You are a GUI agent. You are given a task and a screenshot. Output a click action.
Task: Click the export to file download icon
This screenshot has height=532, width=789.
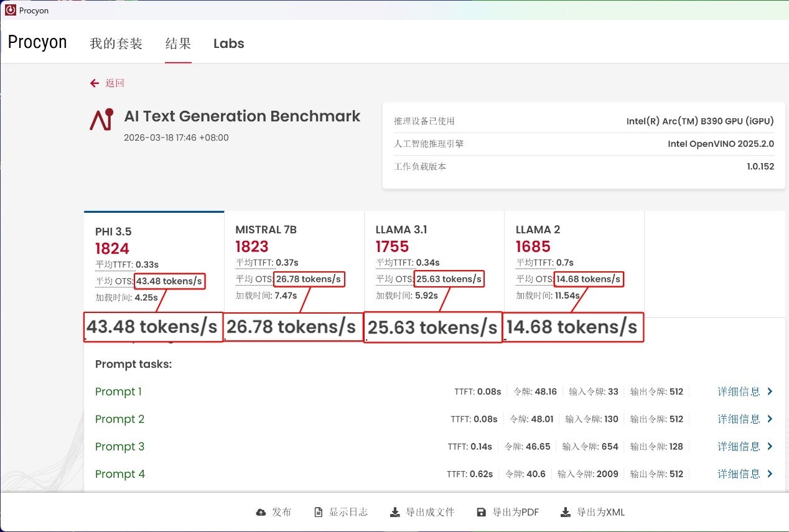(394, 513)
